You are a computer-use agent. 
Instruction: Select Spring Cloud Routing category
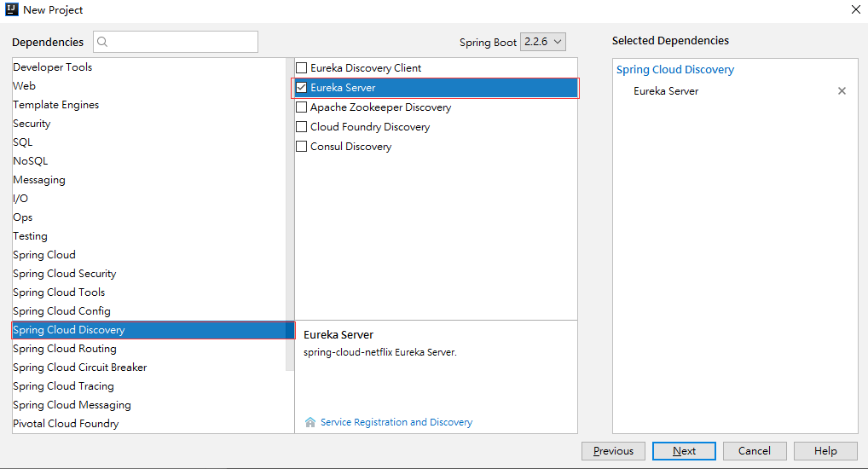65,349
